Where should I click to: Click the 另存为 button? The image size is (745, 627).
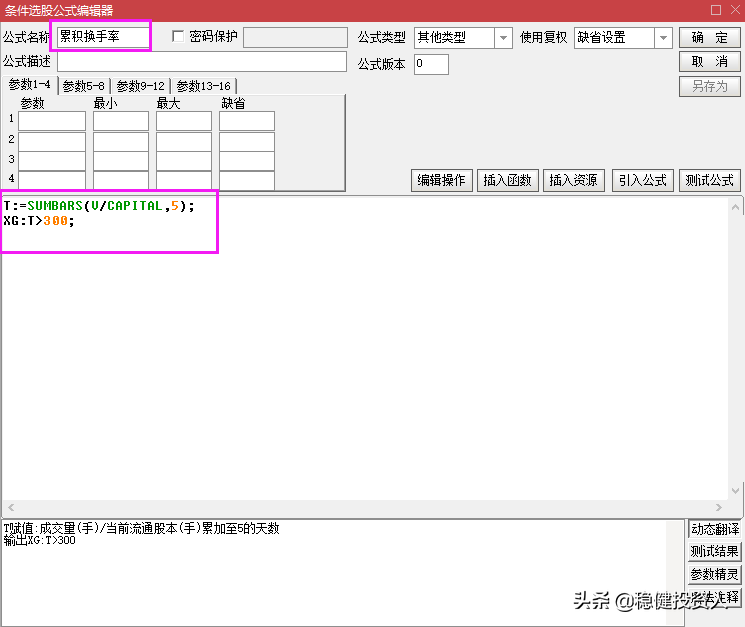tap(709, 86)
